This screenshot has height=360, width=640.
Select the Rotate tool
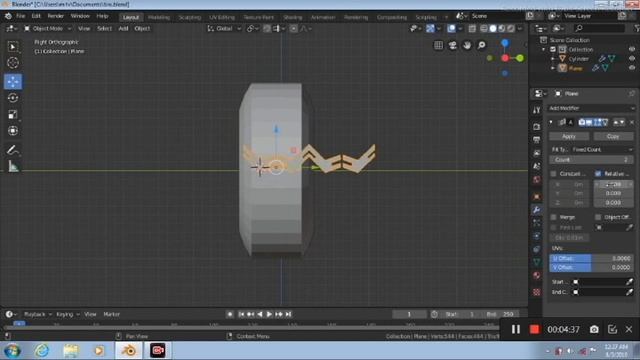coord(13,98)
